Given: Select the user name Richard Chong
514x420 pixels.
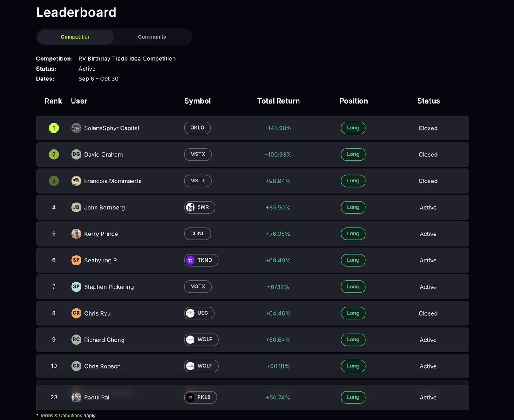Looking at the screenshot, I should coord(104,340).
